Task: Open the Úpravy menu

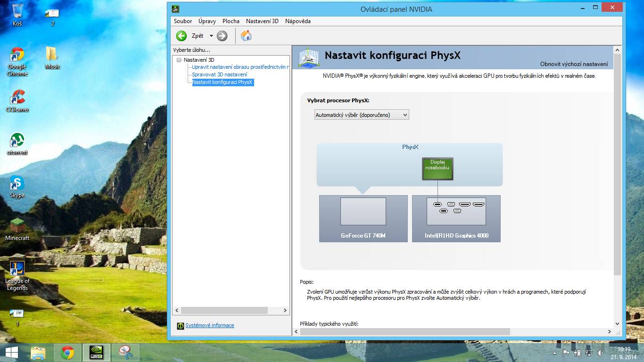Action: click(x=207, y=21)
